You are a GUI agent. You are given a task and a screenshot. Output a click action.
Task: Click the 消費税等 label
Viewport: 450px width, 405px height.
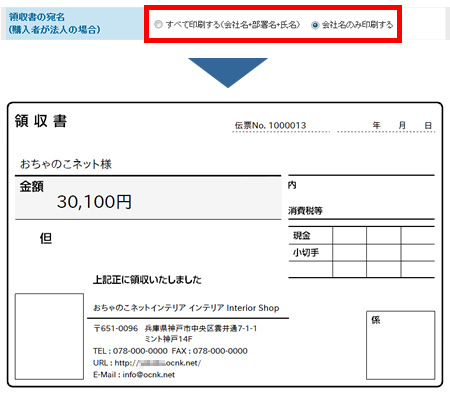tap(305, 211)
